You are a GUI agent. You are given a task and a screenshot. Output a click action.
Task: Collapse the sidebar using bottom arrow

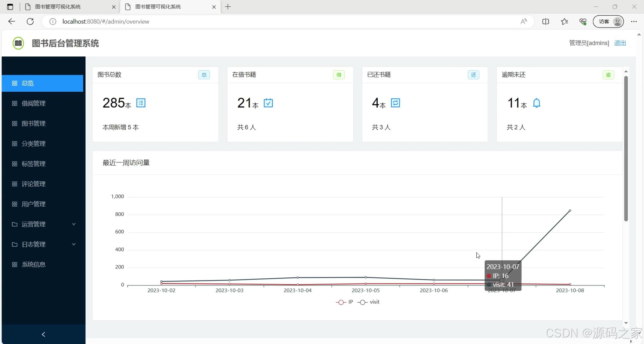point(43,334)
